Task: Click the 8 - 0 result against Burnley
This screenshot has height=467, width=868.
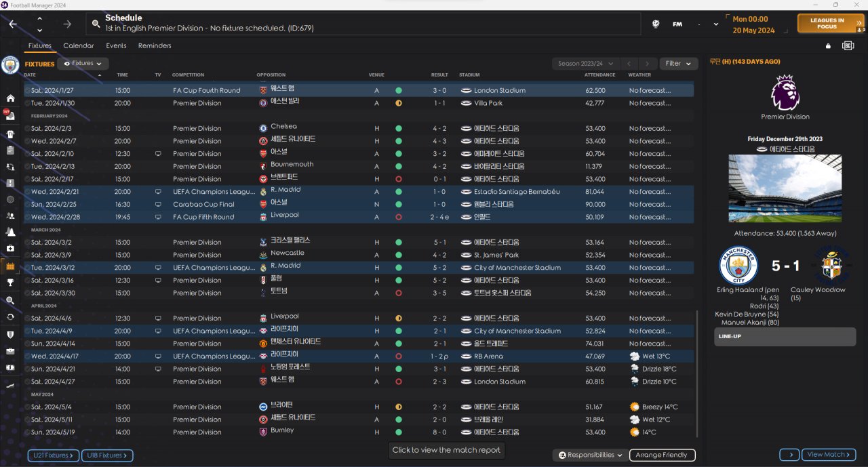Action: [x=439, y=432]
